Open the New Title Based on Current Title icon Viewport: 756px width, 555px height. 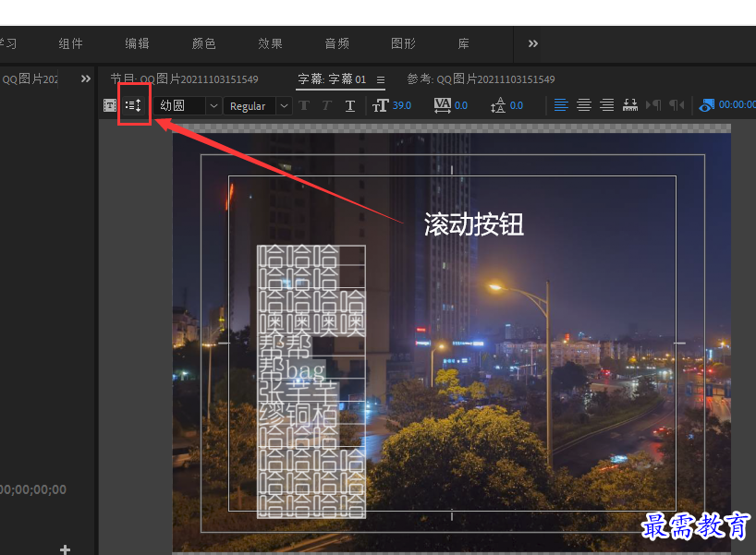tap(110, 105)
